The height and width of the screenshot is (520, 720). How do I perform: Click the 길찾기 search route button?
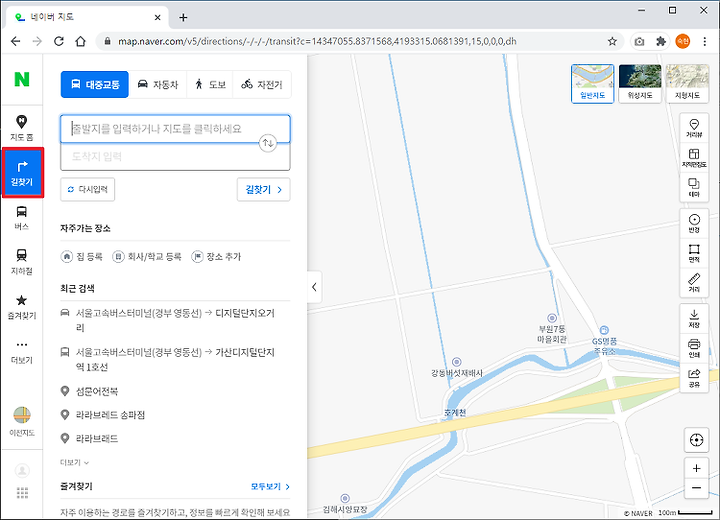264,189
